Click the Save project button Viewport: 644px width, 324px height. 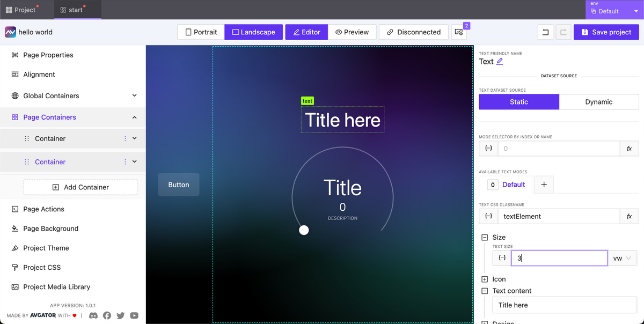coord(606,32)
